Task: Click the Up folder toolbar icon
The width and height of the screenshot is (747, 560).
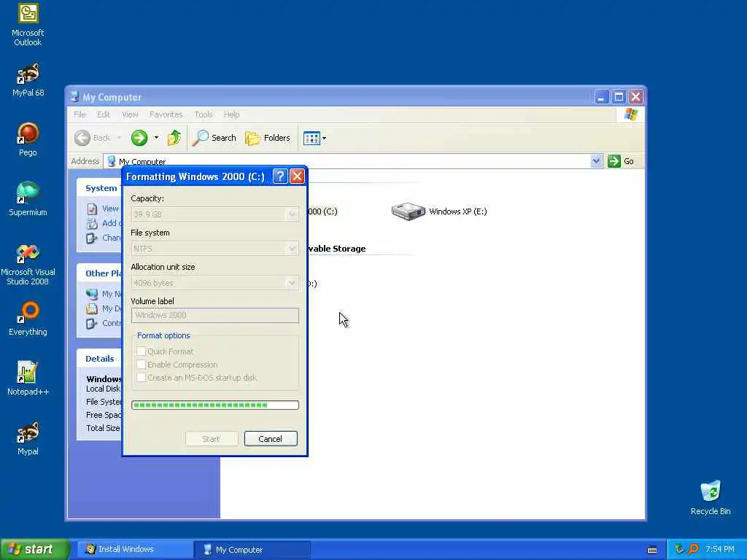Action: tap(174, 138)
